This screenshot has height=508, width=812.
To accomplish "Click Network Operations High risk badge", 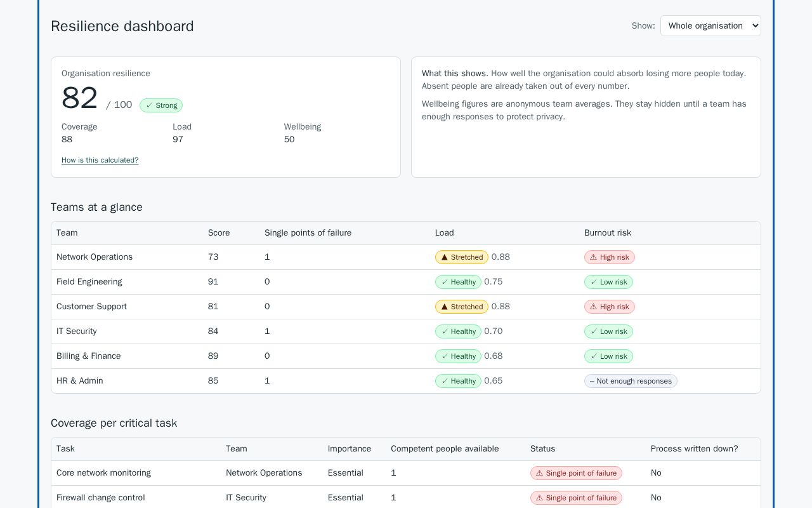I will point(610,257).
